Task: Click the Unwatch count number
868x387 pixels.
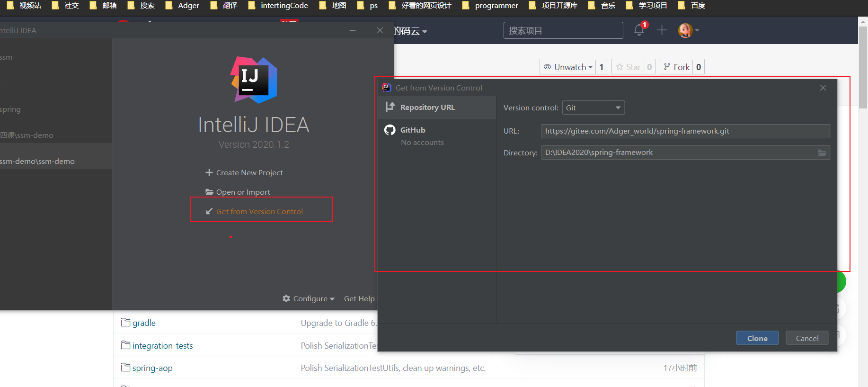Action: [602, 67]
